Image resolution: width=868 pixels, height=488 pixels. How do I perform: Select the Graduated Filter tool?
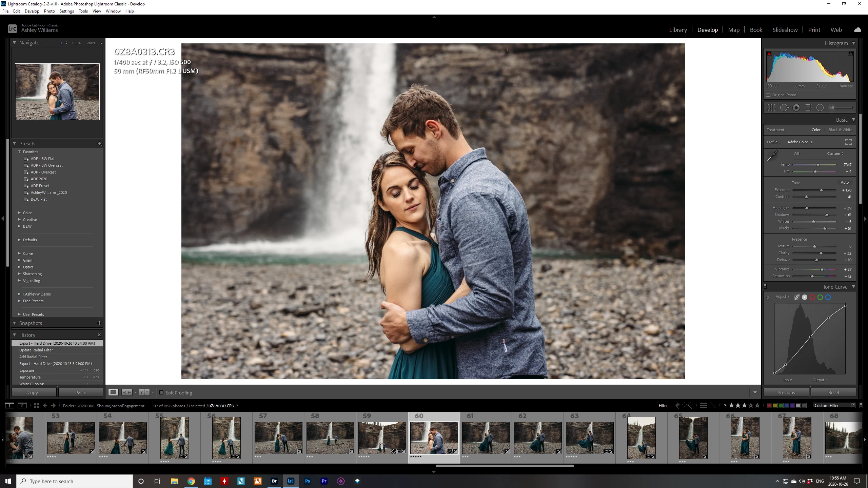point(808,108)
